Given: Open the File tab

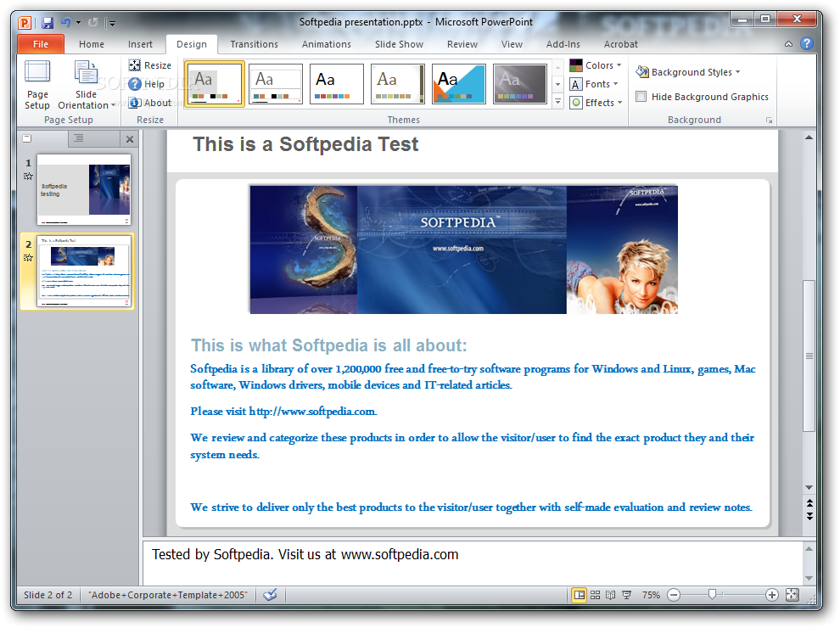Looking at the screenshot, I should pyautogui.click(x=41, y=44).
